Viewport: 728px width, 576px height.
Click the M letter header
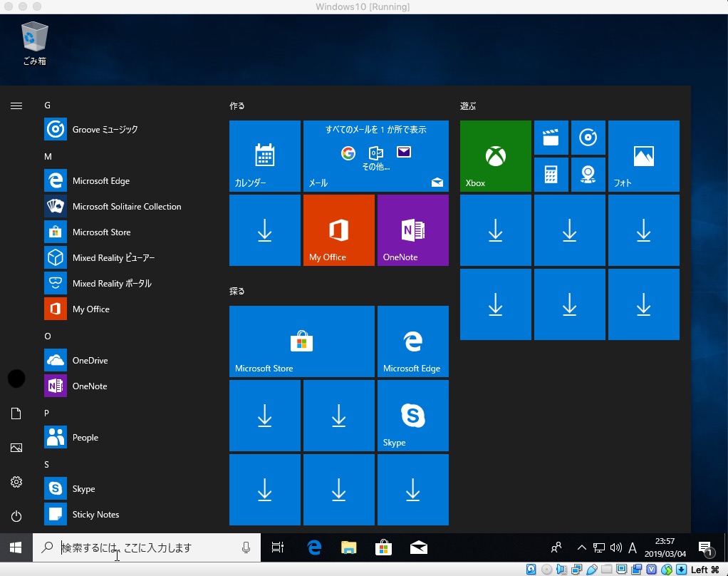tap(48, 157)
